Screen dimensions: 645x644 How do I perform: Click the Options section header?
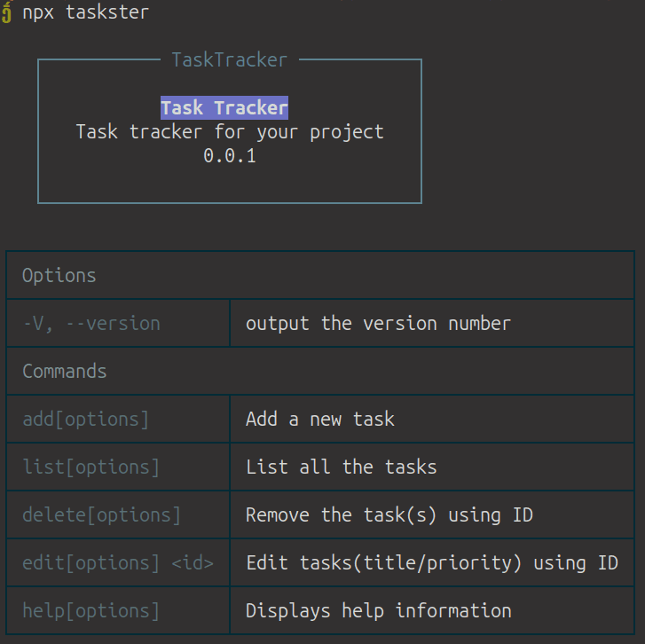[59, 276]
